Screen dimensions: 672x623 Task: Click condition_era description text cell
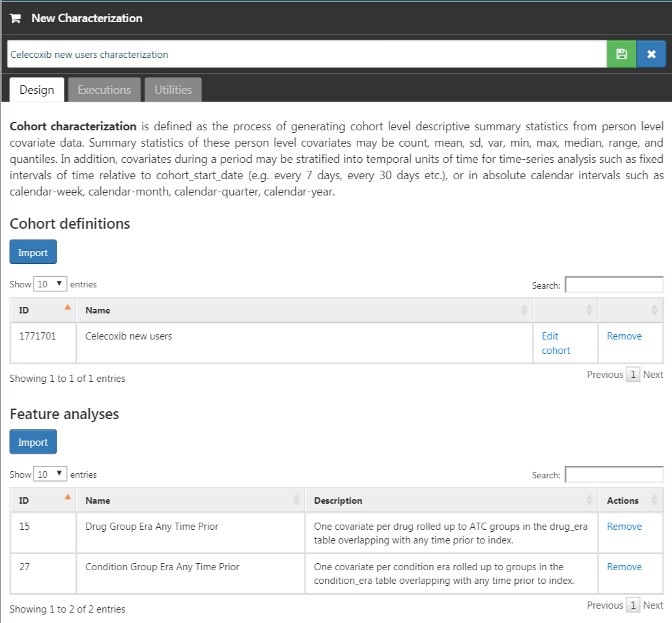[x=451, y=573]
